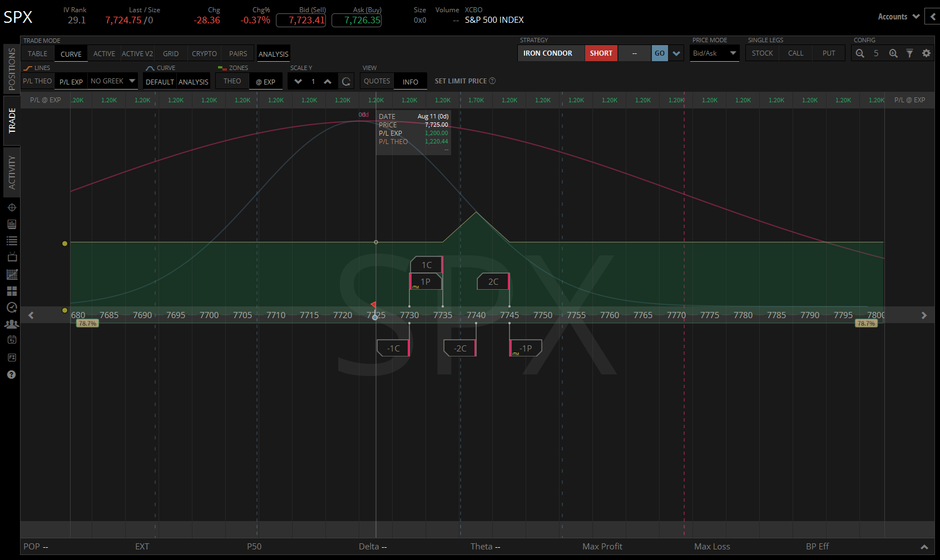Switch to the TABLE trade mode tab
Viewport: 940px width, 560px height.
(38, 54)
